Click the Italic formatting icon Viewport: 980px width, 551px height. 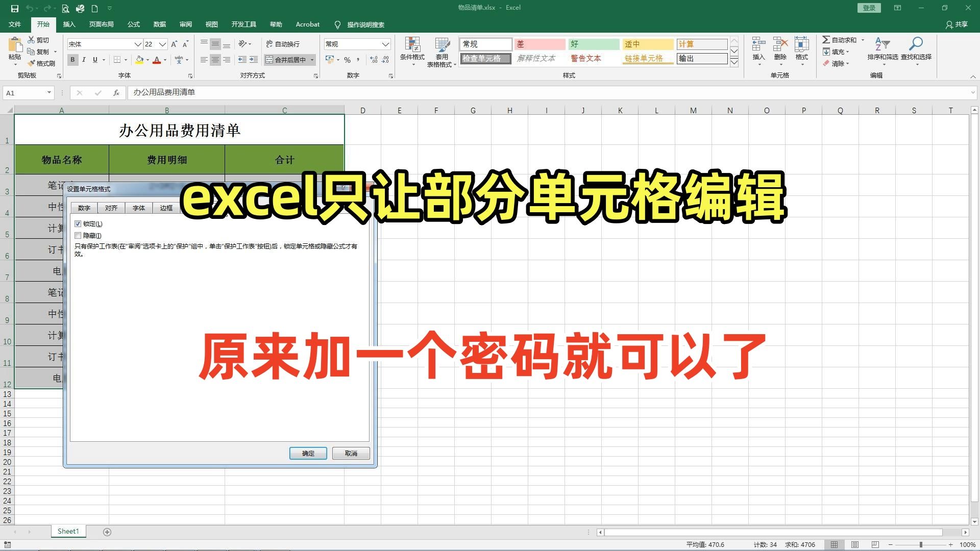(x=84, y=60)
